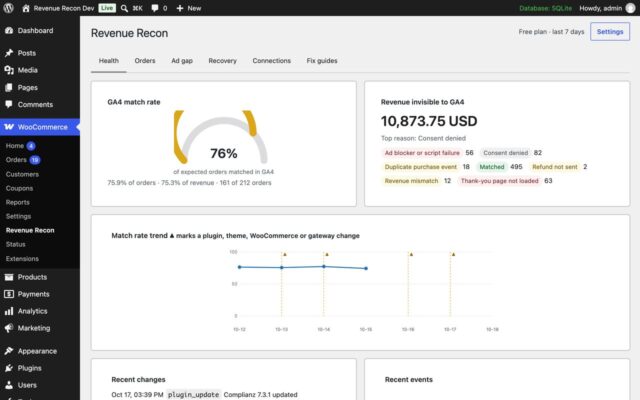Open WooCommerce Customers submenu item
The image size is (640, 400).
[x=22, y=174]
